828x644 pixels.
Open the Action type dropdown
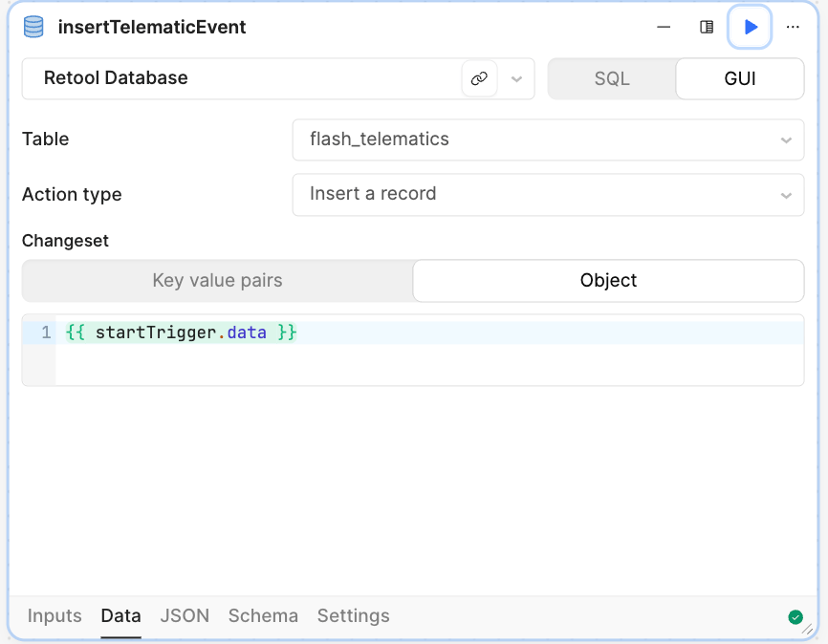[548, 194]
